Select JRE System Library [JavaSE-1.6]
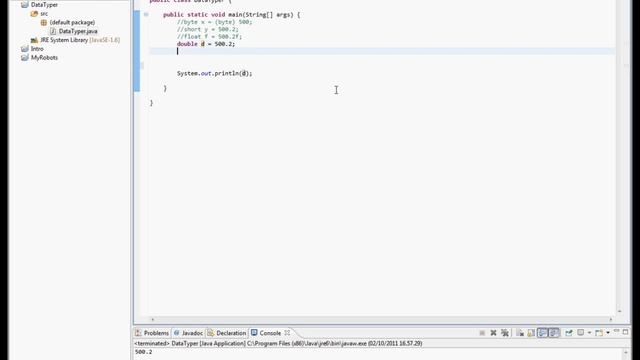640x360 pixels. pyautogui.click(x=80, y=40)
